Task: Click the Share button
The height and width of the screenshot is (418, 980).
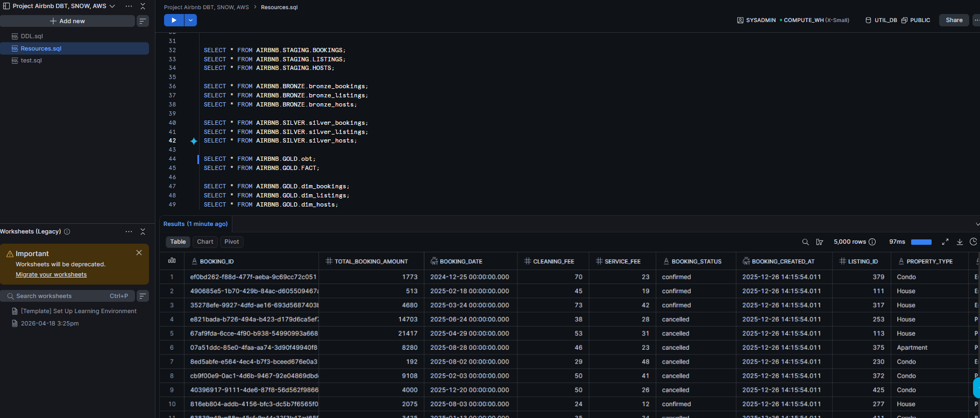Action: [x=954, y=20]
